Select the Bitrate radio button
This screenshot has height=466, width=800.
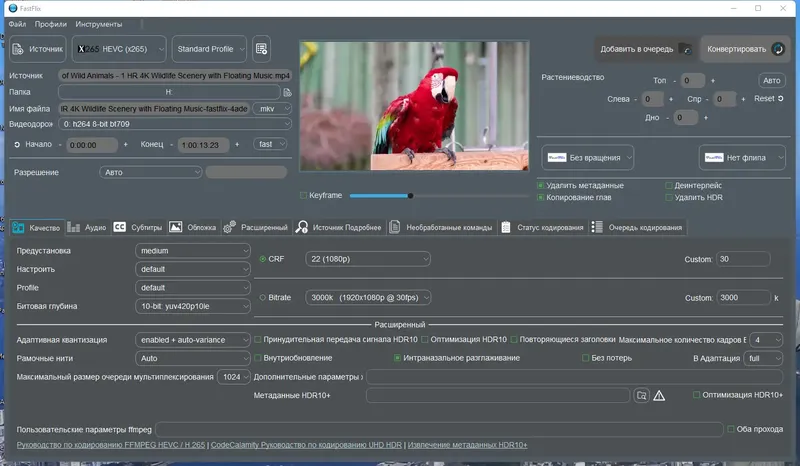tap(263, 297)
